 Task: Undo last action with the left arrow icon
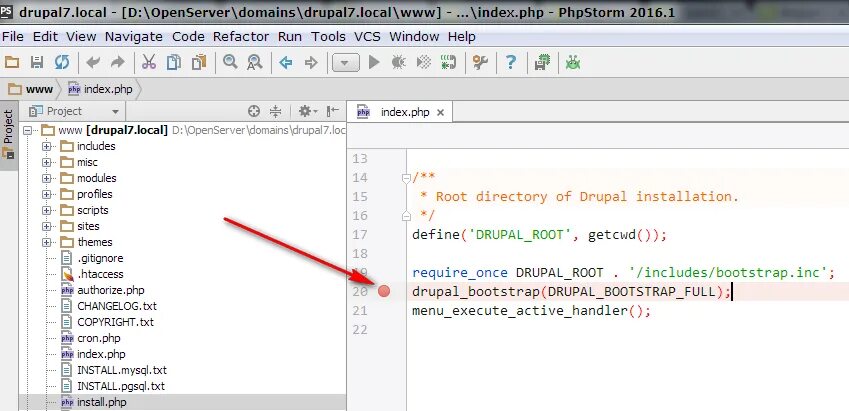click(93, 62)
